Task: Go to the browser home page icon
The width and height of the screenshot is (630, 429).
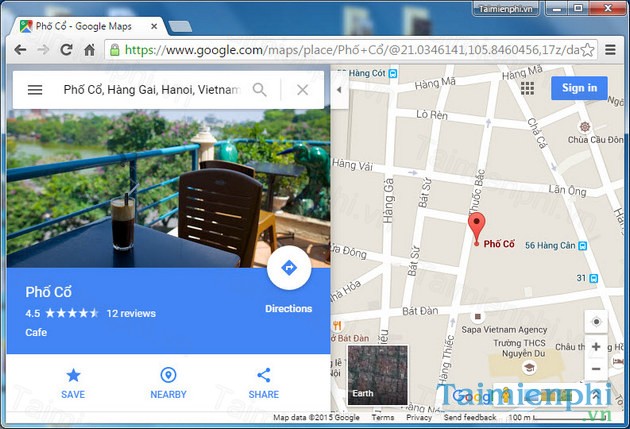Action: 89,50
